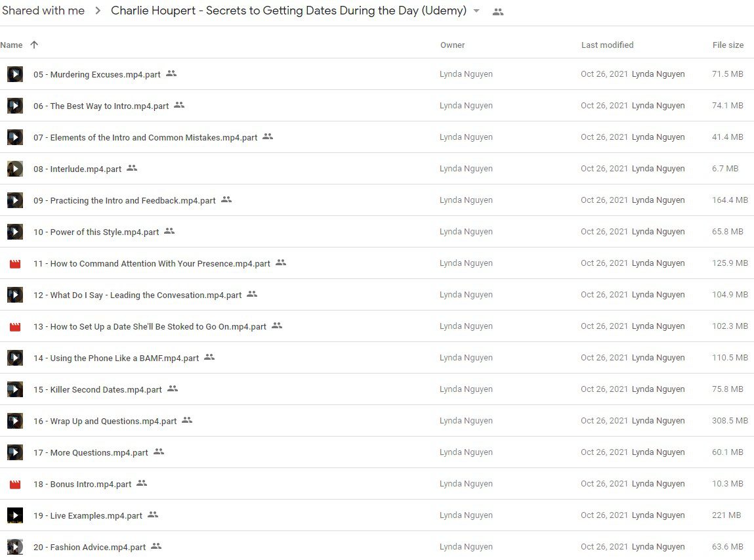Viewport: 754px width, 560px height.
Task: Click the shared folder people icon in the breadcrumb
Action: click(x=498, y=12)
